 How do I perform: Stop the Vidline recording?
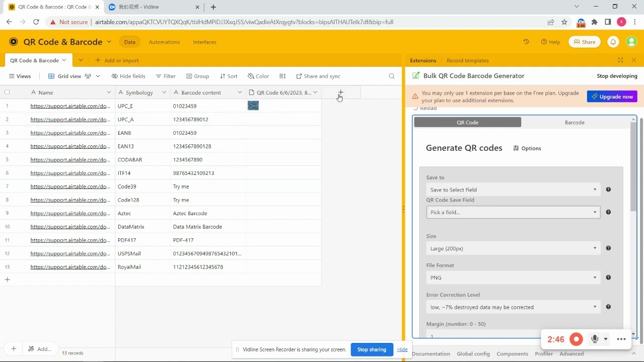(x=576, y=339)
